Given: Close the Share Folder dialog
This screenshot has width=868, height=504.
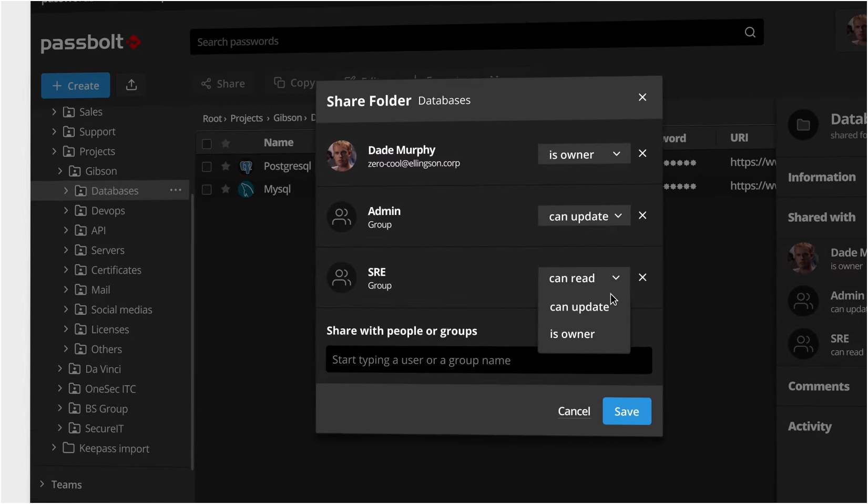Looking at the screenshot, I should (x=642, y=97).
